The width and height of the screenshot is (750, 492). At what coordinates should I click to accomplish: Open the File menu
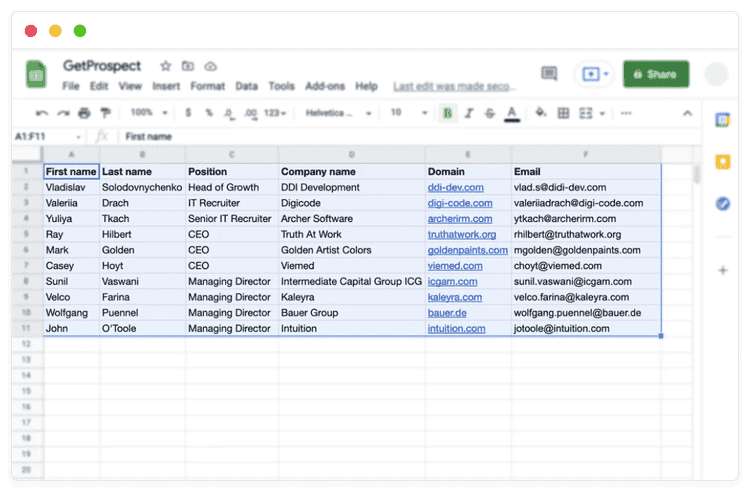pyautogui.click(x=70, y=86)
